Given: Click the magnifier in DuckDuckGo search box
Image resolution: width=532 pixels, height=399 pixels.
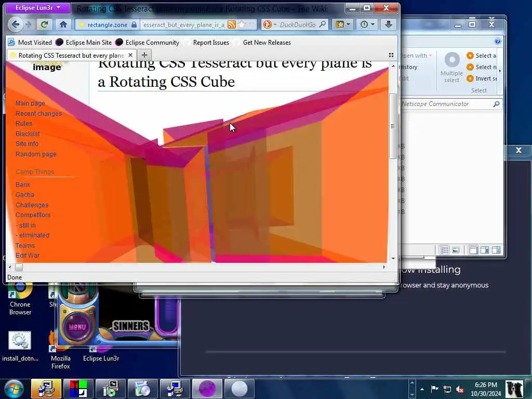Looking at the screenshot, I should click(323, 24).
